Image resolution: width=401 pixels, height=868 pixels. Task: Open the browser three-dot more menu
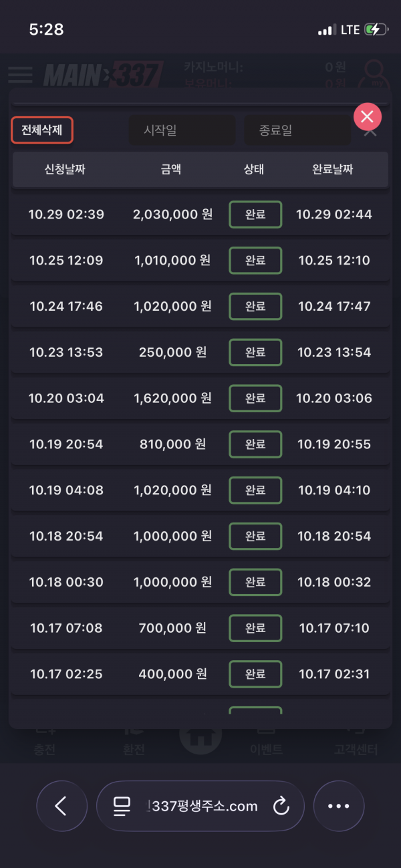pyautogui.click(x=338, y=806)
